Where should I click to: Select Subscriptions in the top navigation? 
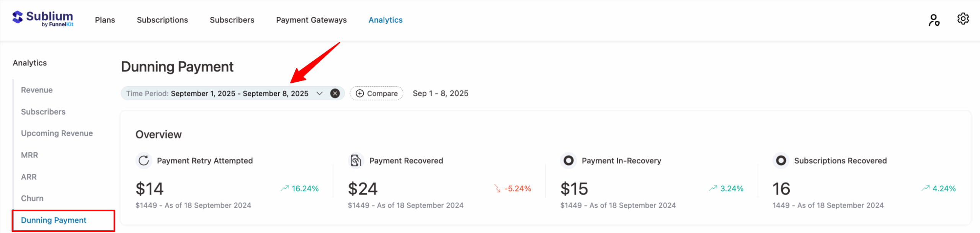[162, 20]
